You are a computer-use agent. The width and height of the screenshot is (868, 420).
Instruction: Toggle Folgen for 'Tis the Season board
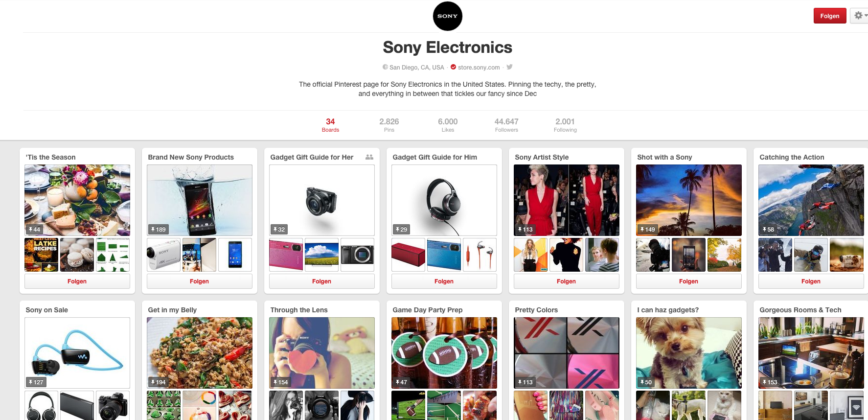pos(77,281)
